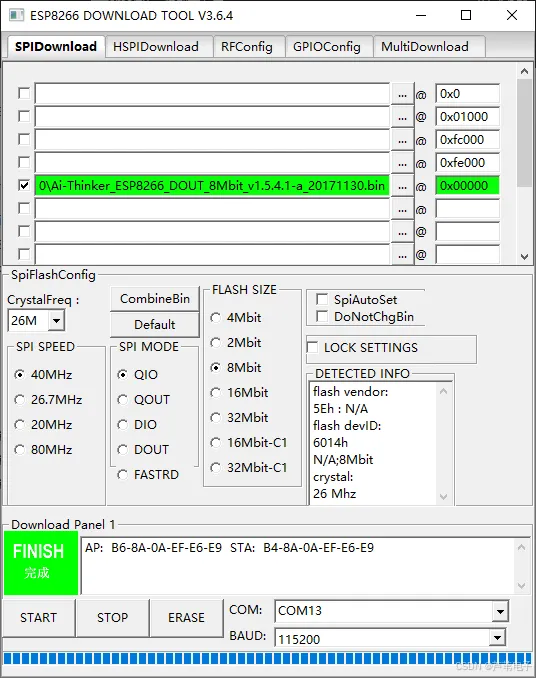Viewport: 536px width, 678px height.
Task: Click the DETECTED INFO scroll down arrow
Action: point(443,496)
